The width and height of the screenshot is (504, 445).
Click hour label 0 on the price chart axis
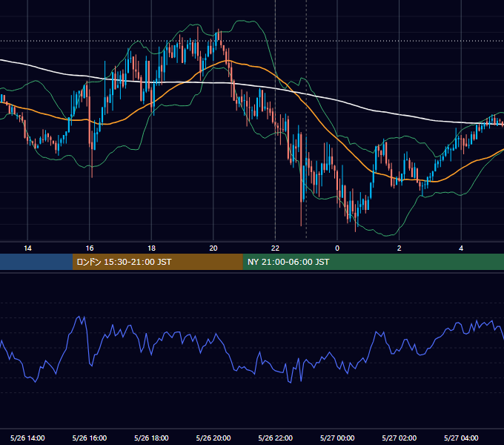point(337,248)
